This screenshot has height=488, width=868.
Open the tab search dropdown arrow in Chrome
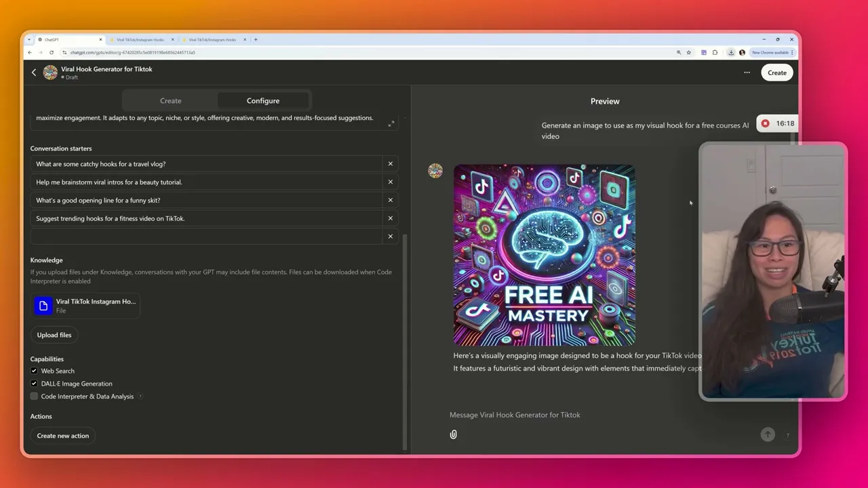point(29,39)
